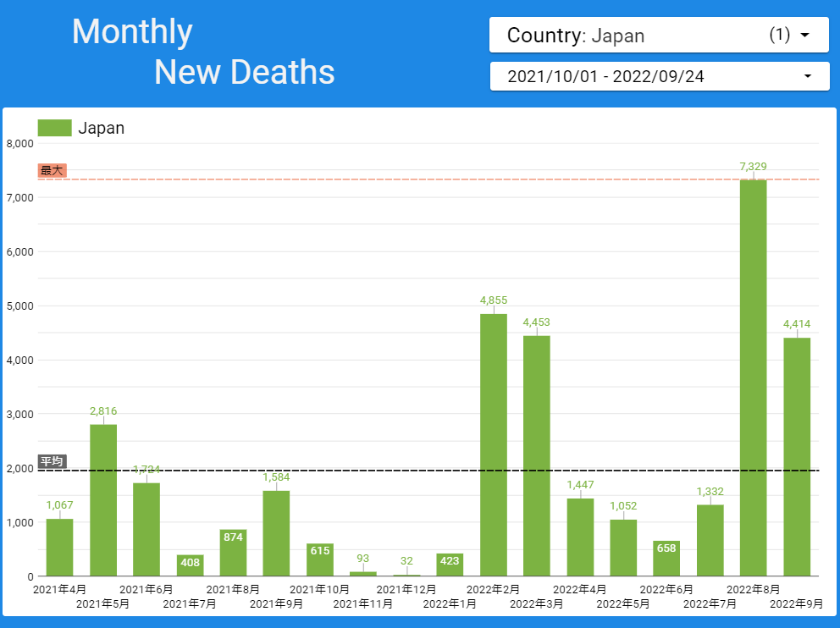Click the 2021年8月 bar labeled 874

coord(233,553)
